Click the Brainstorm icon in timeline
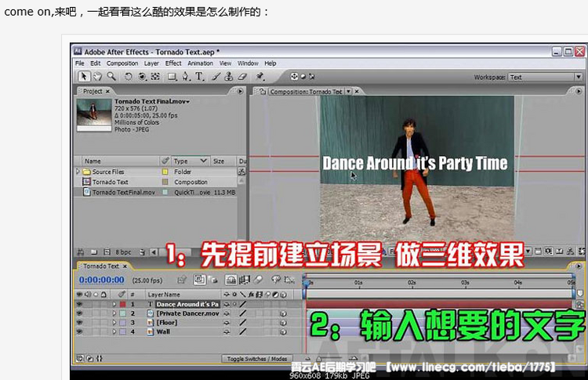 (276, 280)
